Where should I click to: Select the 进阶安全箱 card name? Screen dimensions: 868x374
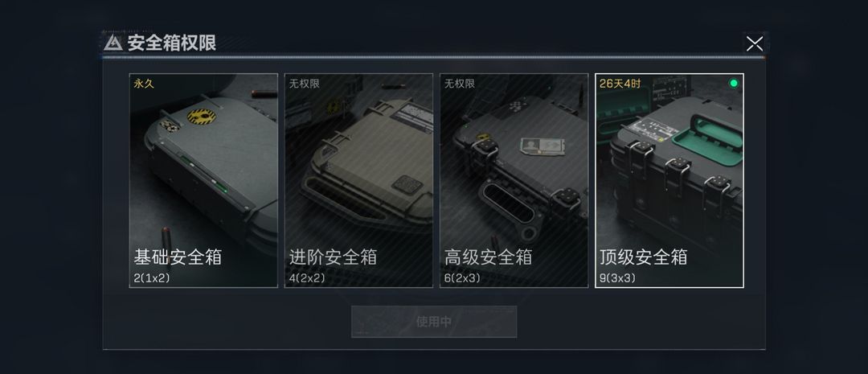tap(333, 257)
